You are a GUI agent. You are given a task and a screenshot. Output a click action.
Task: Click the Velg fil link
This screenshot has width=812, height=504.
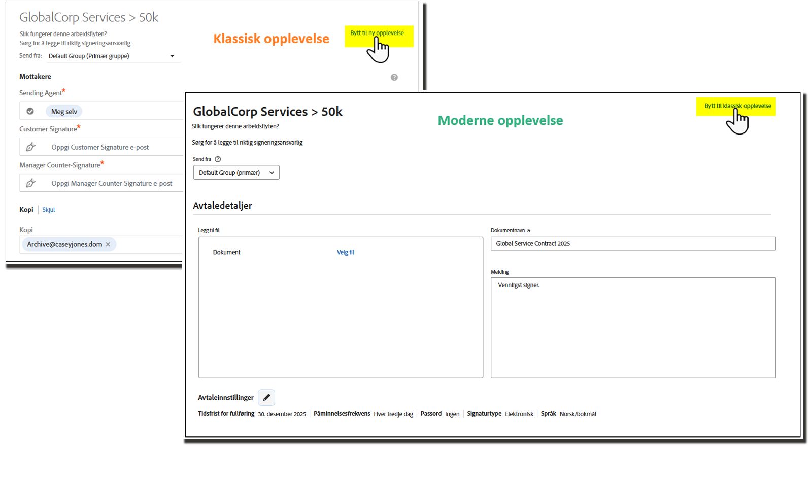[346, 252]
